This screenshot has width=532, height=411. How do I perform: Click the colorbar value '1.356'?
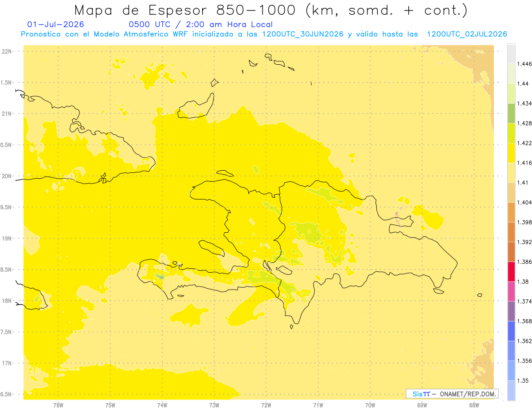click(525, 361)
